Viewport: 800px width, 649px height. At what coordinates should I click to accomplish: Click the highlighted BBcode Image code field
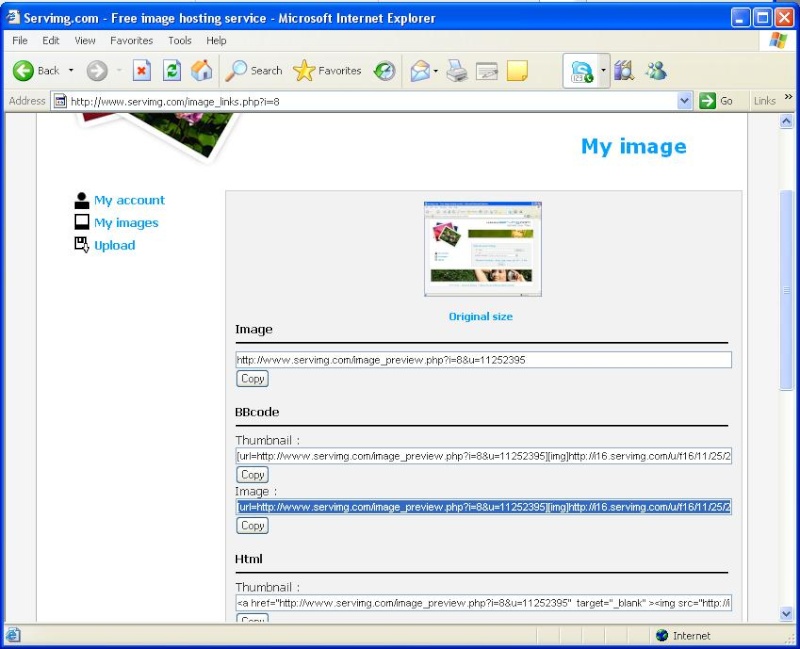pos(484,507)
